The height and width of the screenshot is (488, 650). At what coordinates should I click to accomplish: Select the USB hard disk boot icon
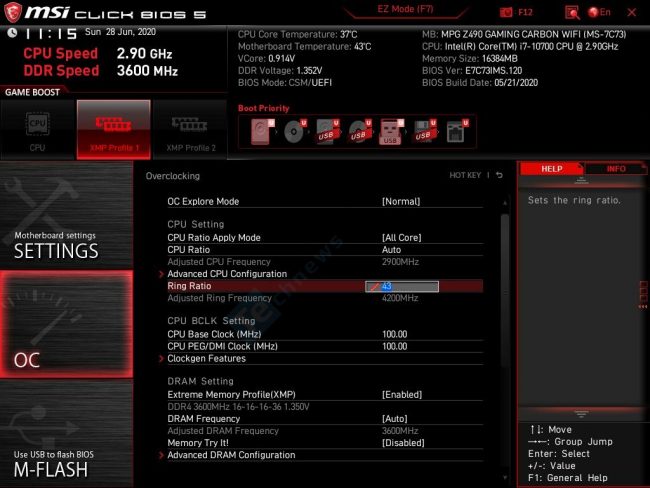(x=327, y=131)
